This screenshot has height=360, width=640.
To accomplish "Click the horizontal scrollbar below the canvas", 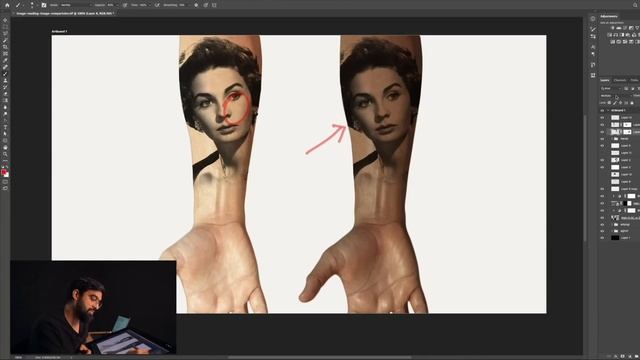I will point(319,357).
